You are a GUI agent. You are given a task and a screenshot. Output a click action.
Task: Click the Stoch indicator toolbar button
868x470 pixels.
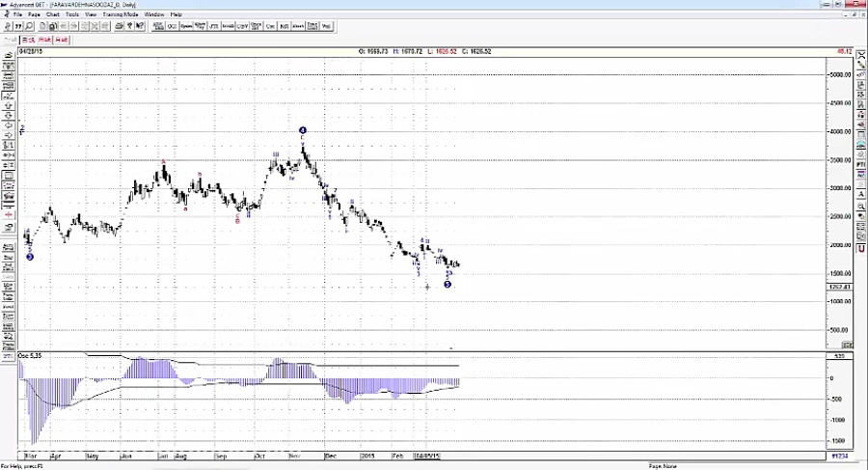click(299, 26)
